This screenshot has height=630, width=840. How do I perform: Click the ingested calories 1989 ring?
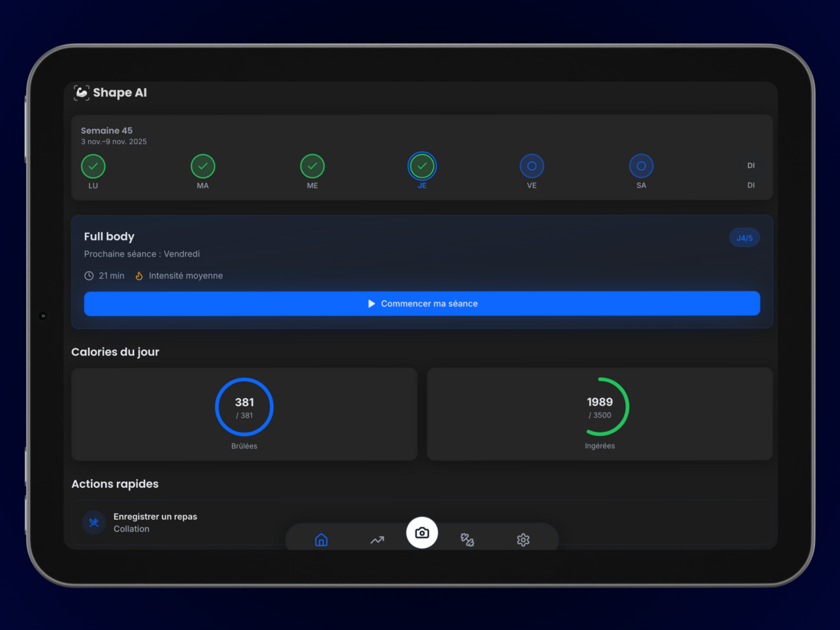599,406
